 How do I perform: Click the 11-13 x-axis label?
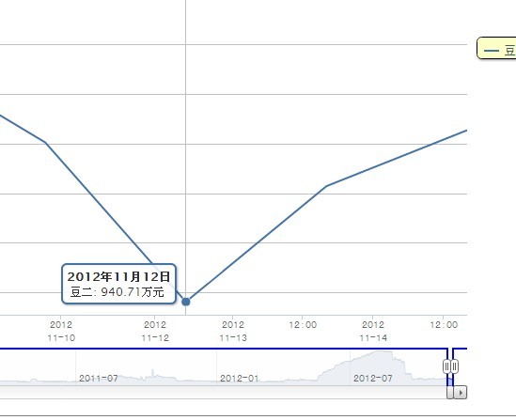click(233, 331)
